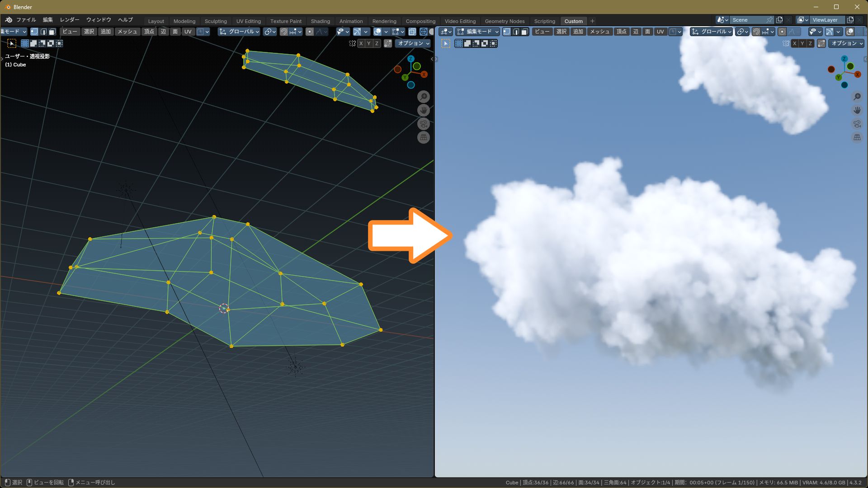Image resolution: width=868 pixels, height=488 pixels.
Task: Click the add workspace plus button
Action: coord(592,21)
